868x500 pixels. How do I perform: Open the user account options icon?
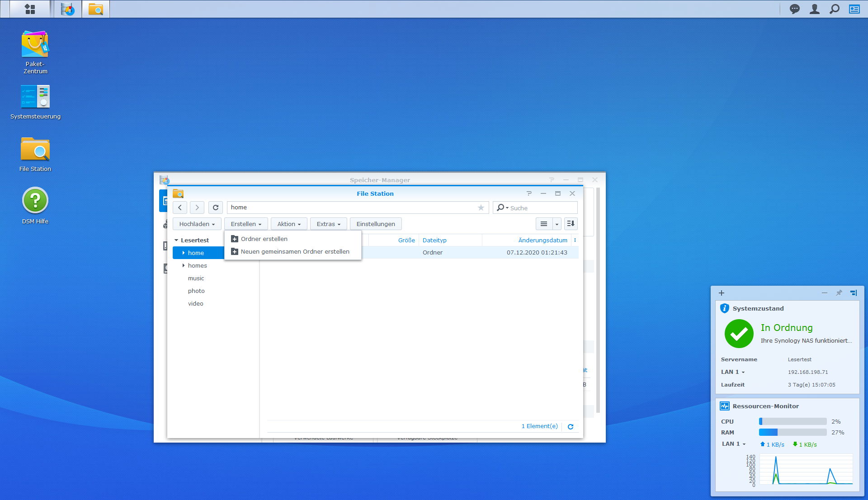coord(814,9)
